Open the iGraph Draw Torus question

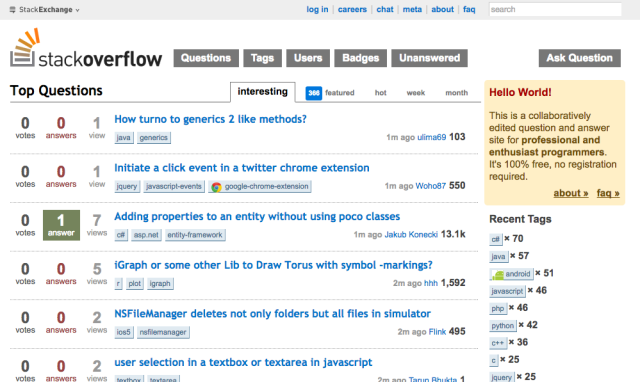pos(273,265)
